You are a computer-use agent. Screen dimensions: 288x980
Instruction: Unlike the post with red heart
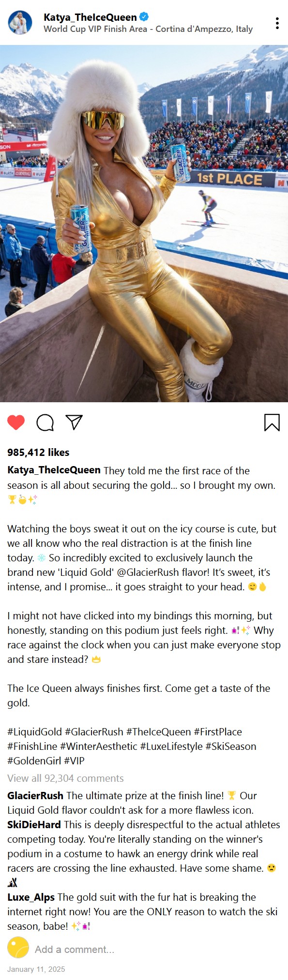pyautogui.click(x=16, y=422)
